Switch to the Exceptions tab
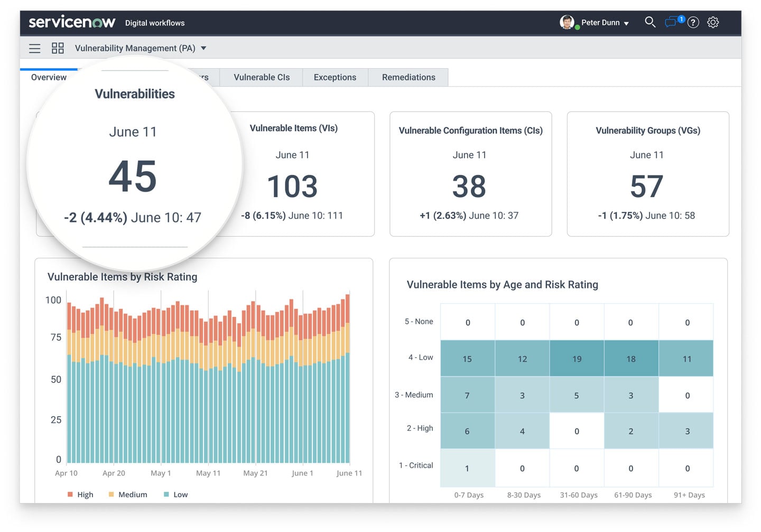 335,77
